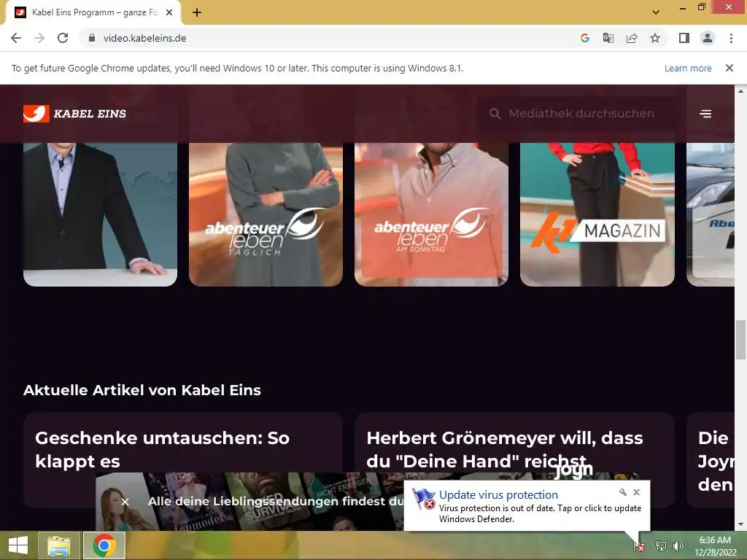Reload the Kabel Eins page
The image size is (747, 560).
(x=63, y=38)
